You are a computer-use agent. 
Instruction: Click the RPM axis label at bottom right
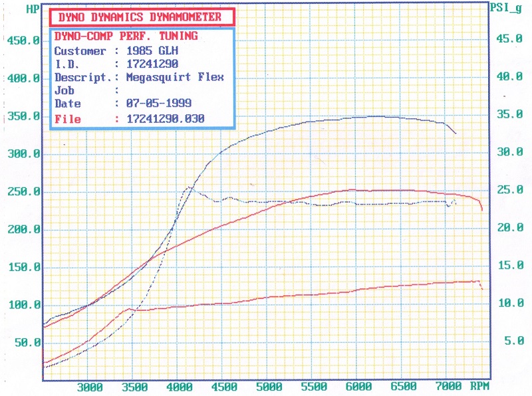pyautogui.click(x=481, y=387)
